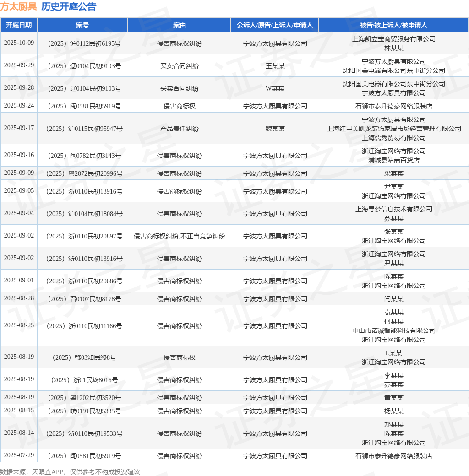Viewport: 469px width, 476px height.
Task: Select the 案由 column header
Action: pyautogui.click(x=179, y=25)
